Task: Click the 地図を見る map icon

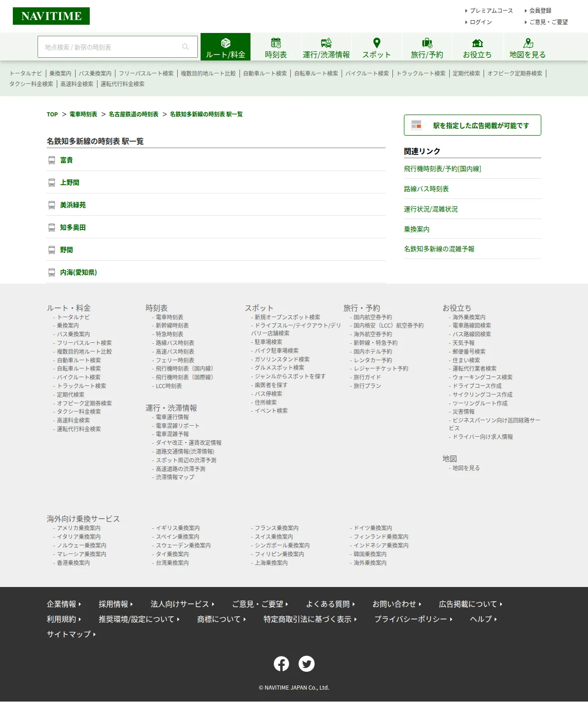Action: (528, 43)
